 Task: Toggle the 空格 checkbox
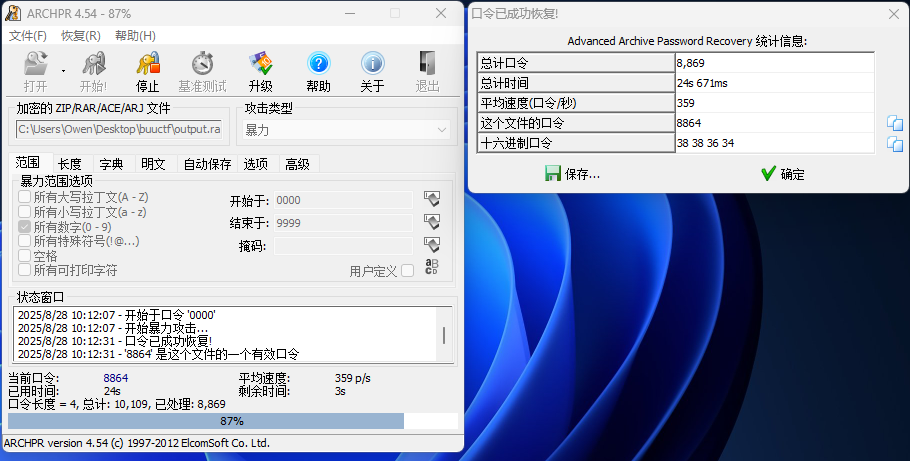coord(24,255)
